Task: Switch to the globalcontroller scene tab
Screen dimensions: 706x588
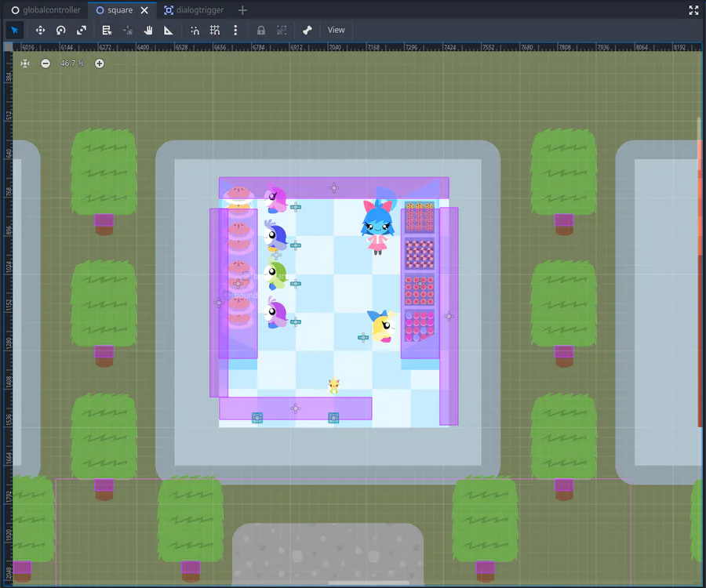Action: [x=45, y=10]
